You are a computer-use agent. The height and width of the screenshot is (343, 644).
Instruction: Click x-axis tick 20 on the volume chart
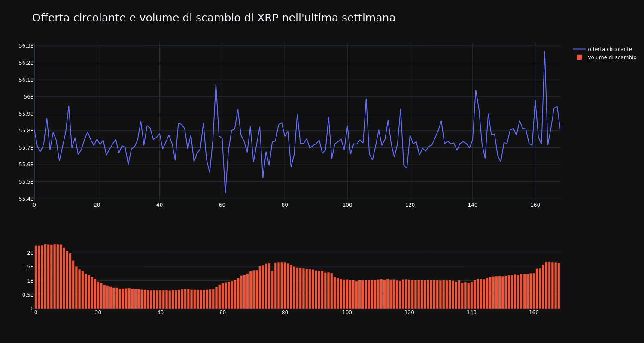pos(98,313)
